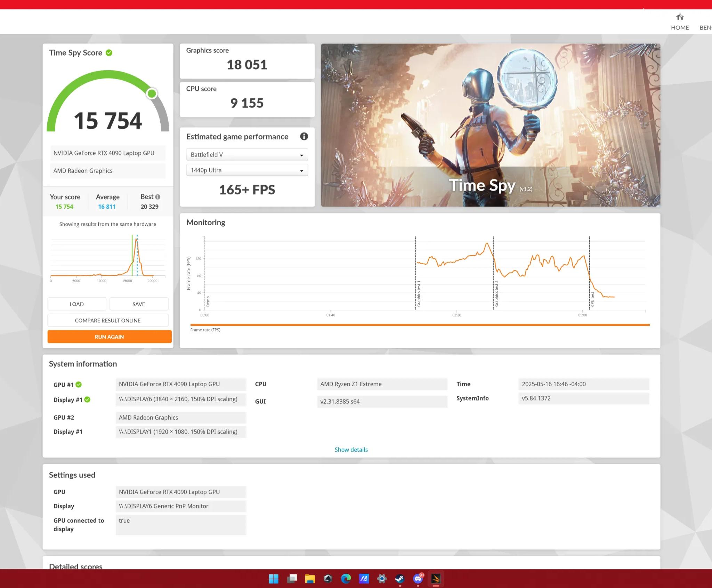
Task: Click AMD Ryzen Z1 Extreme CPU field
Action: 382,384
